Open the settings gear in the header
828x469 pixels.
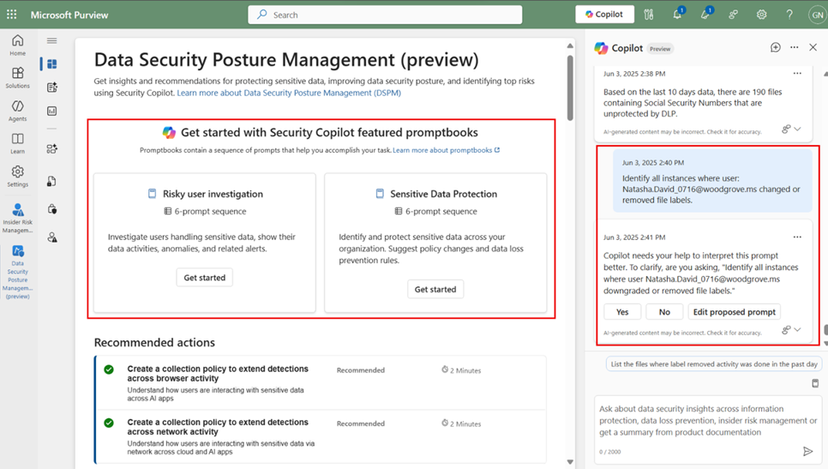(x=761, y=15)
